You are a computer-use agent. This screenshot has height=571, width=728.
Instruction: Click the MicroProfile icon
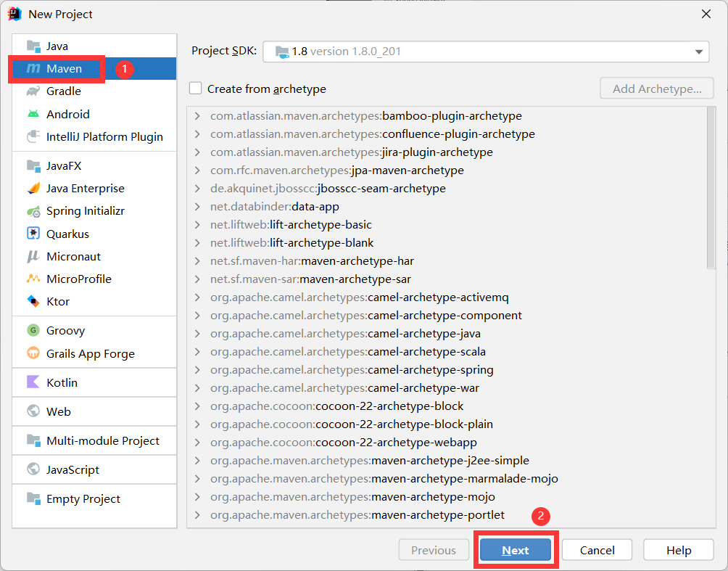coord(33,279)
